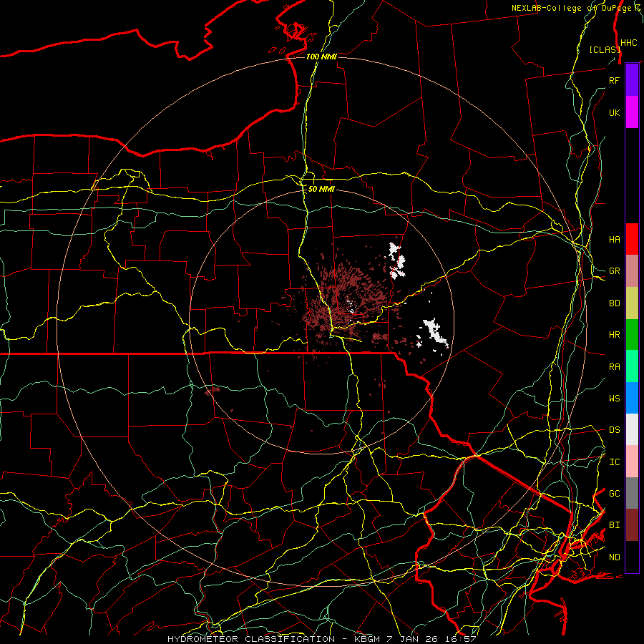The image size is (644, 644).
Task: Click the BI dark red legend swatch
Action: coord(632,525)
